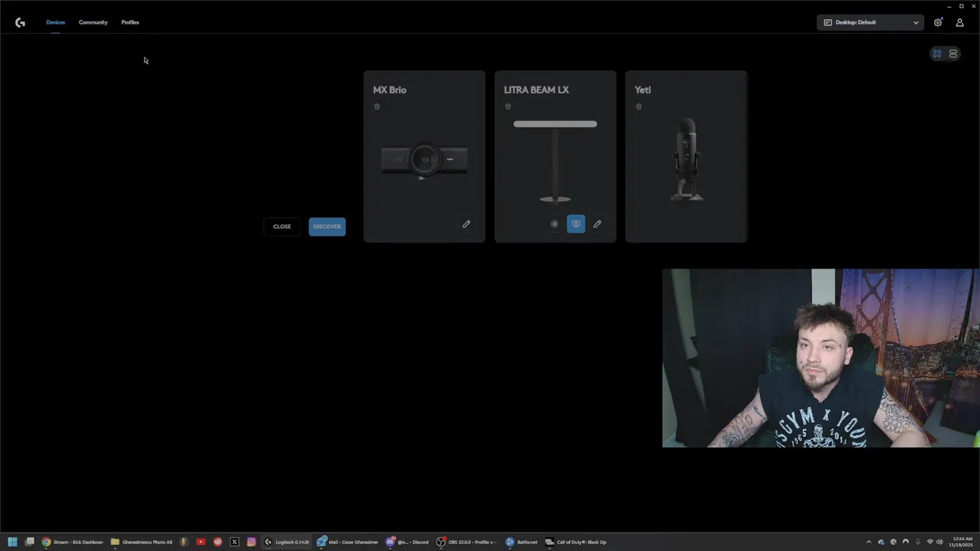
Task: Open Mail - Cezar Gherasimescu taskbar item
Action: tap(348, 542)
